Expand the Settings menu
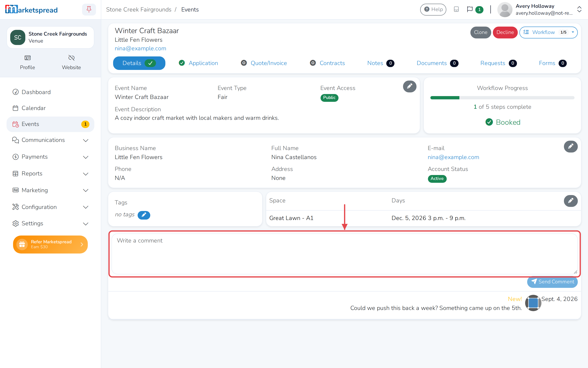The width and height of the screenshot is (588, 368). [50, 224]
